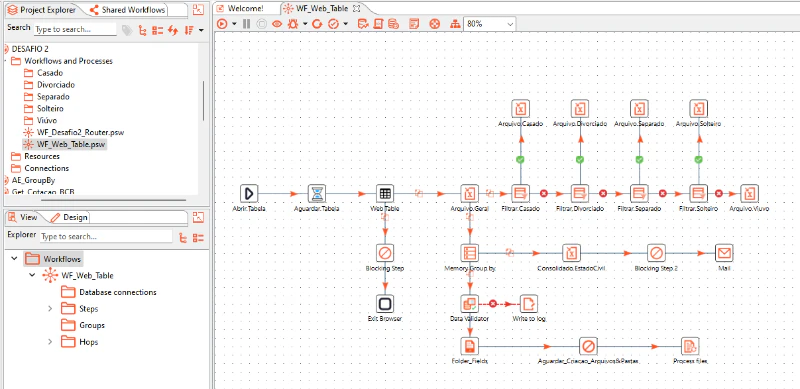Open dropdown next to the verify icon
800x389 pixels.
(345, 23)
